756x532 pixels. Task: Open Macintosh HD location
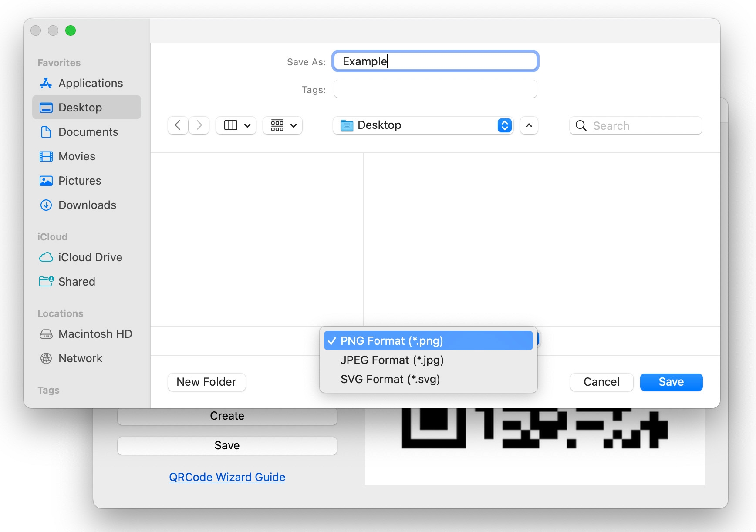click(86, 334)
